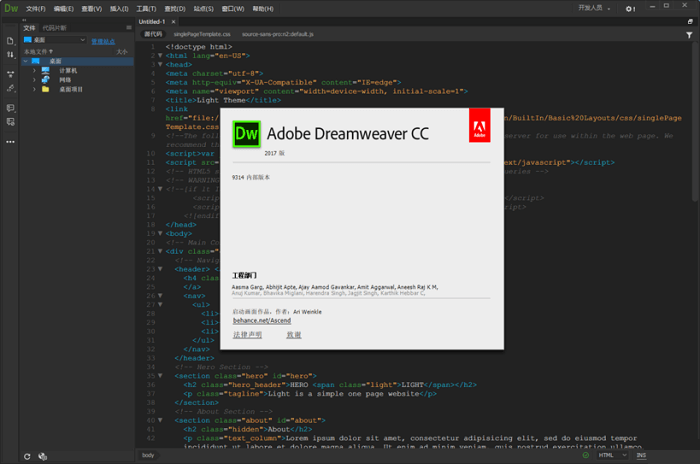The height and width of the screenshot is (464, 700).
Task: Click the body tag selector in status bar
Action: [x=148, y=455]
